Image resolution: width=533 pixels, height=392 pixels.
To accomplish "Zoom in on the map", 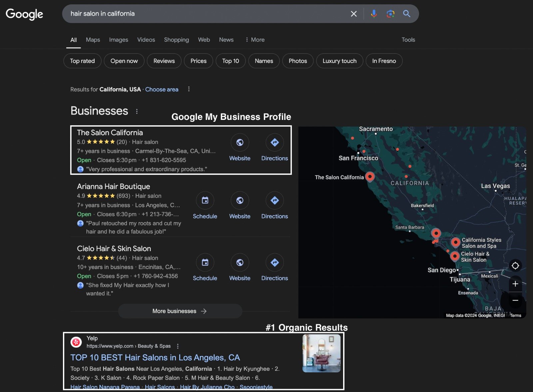I will tap(515, 284).
